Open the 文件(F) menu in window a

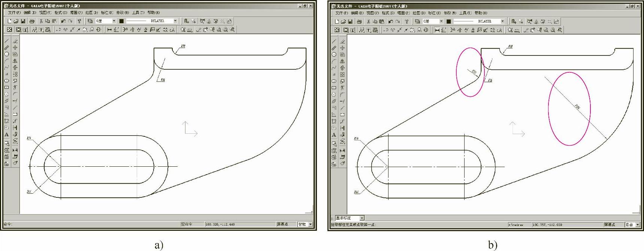coord(14,13)
